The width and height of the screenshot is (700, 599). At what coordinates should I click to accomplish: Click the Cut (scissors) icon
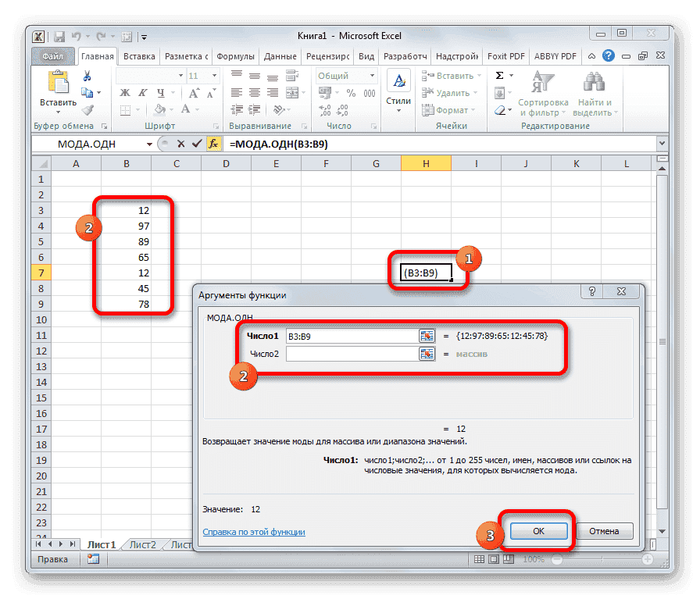point(87,76)
